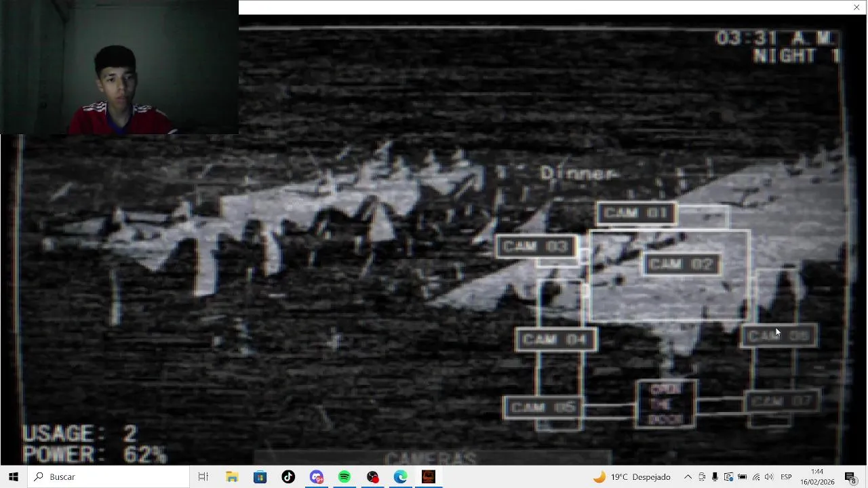Open battery status in the tray
The image size is (868, 488).
pos(743,477)
